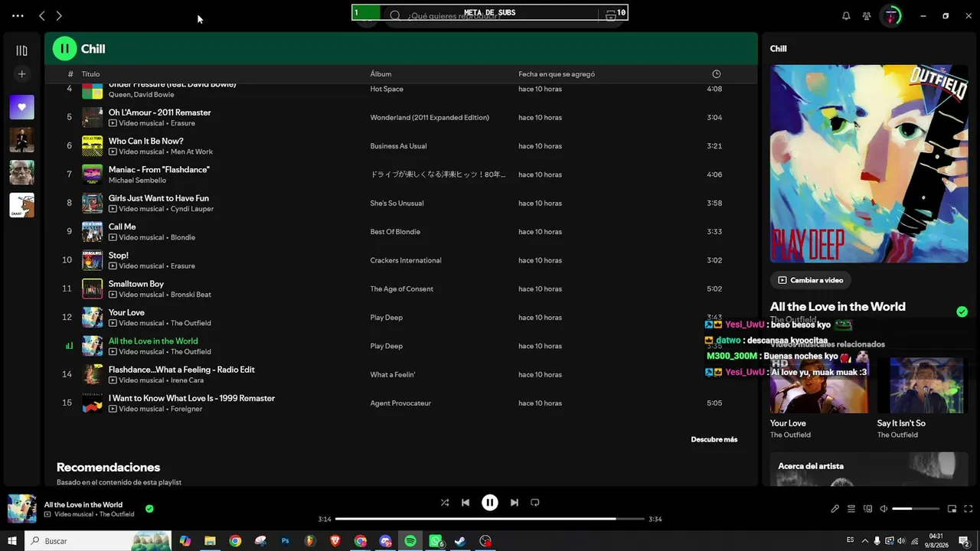Open the Acerca del artista card
Viewport: 980px width, 551px height.
tap(869, 469)
